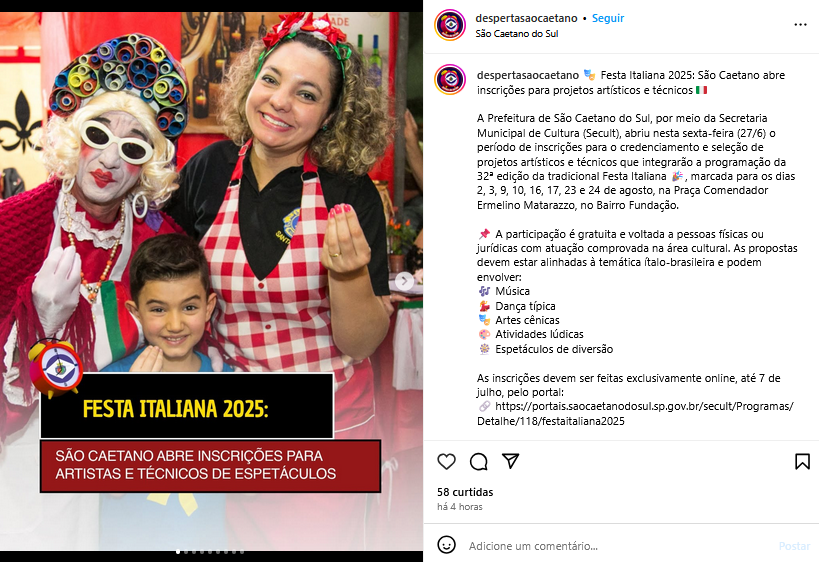The height and width of the screenshot is (562, 819).
Task: Click the header despertasaocaetano profile avatar
Action: coord(450,25)
